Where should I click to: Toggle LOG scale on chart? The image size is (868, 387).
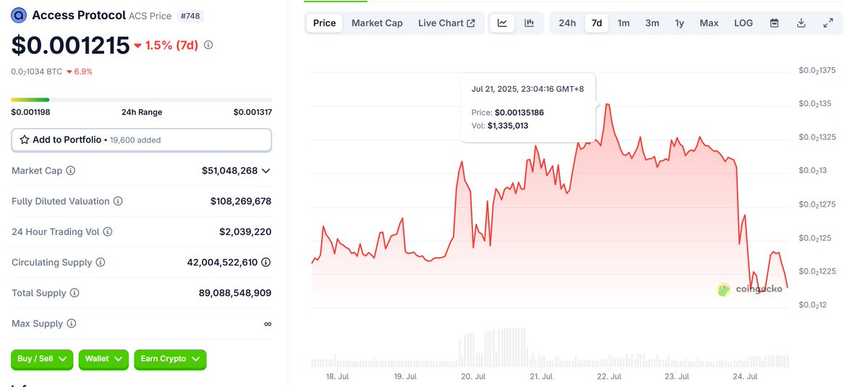(744, 23)
